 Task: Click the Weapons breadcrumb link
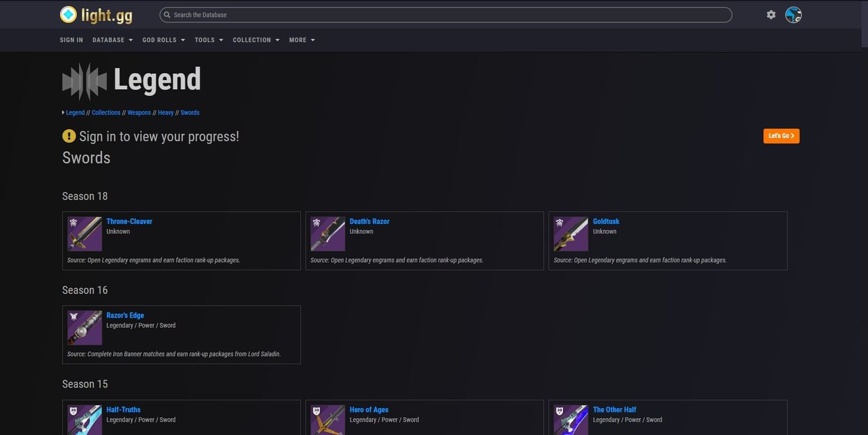coord(139,112)
